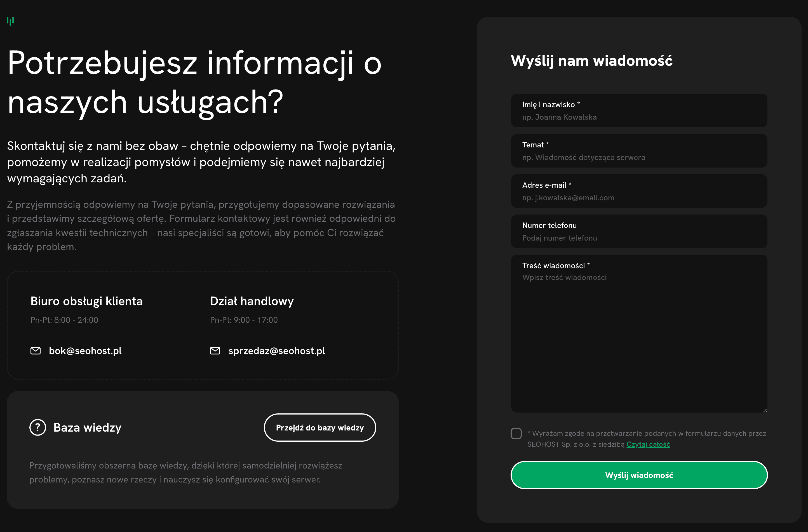Image resolution: width=808 pixels, height=532 pixels.
Task: Click the Baza wiedzy heading text
Action: 87,427
